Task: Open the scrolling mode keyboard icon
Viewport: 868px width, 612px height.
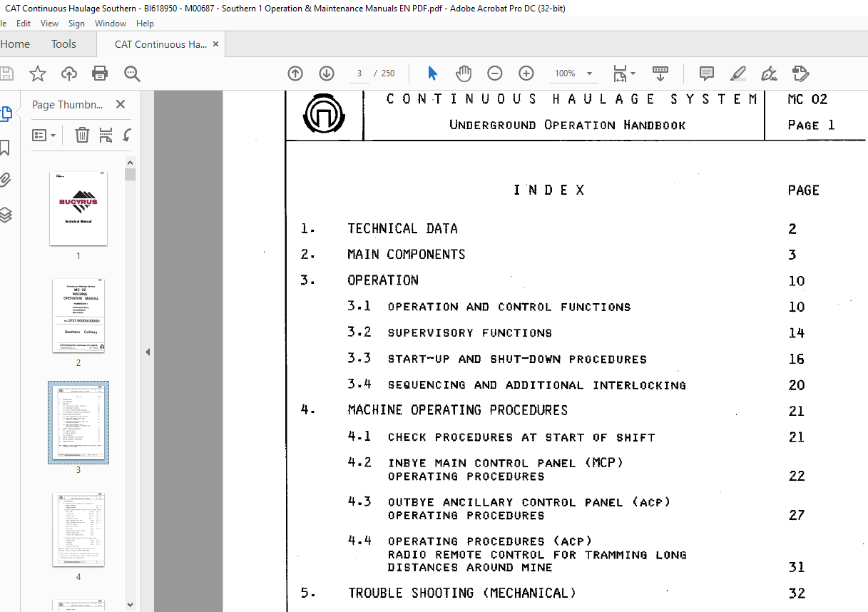Action: [660, 73]
